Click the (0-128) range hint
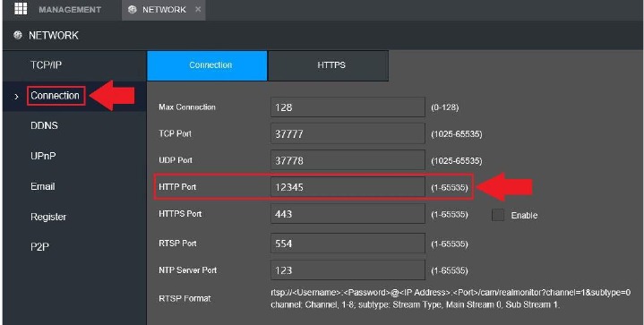Image resolution: width=644 pixels, height=325 pixels. click(x=445, y=107)
